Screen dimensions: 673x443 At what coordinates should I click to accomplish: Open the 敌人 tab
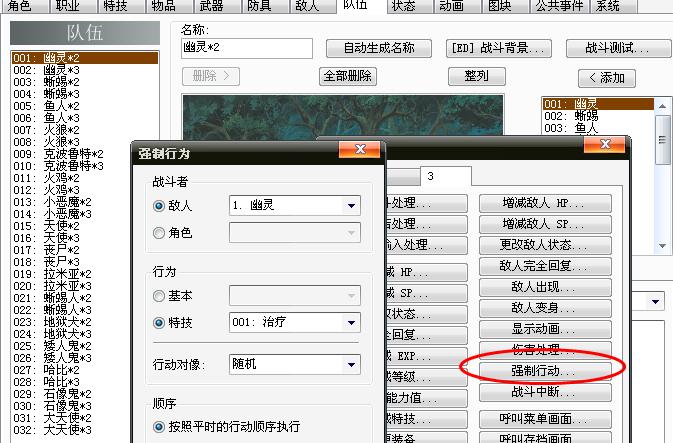point(312,6)
